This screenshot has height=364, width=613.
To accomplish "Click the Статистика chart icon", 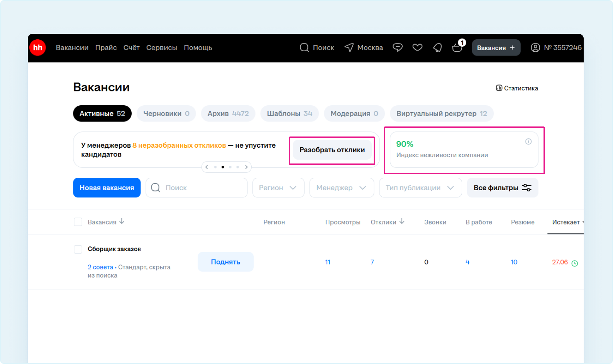I will [499, 88].
